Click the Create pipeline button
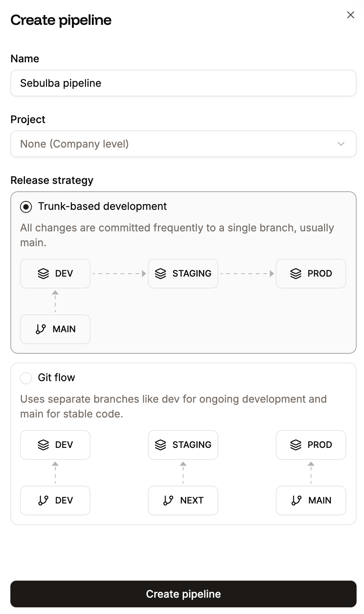Image resolution: width=364 pixels, height=614 pixels. [183, 594]
